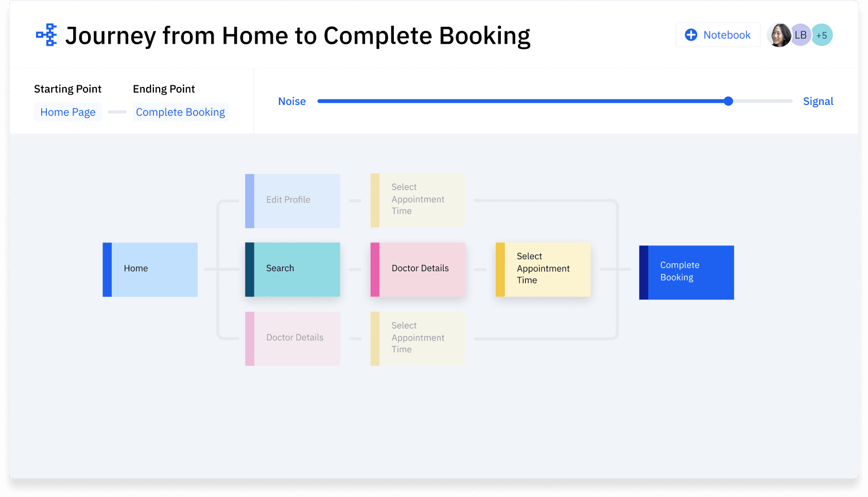
Task: Click the Noise label
Action: pos(292,101)
